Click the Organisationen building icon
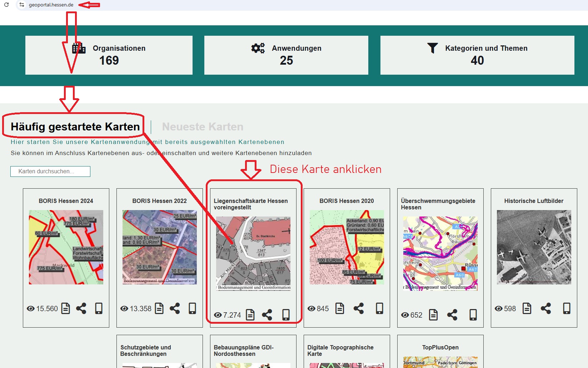The image size is (588, 368). click(x=79, y=48)
